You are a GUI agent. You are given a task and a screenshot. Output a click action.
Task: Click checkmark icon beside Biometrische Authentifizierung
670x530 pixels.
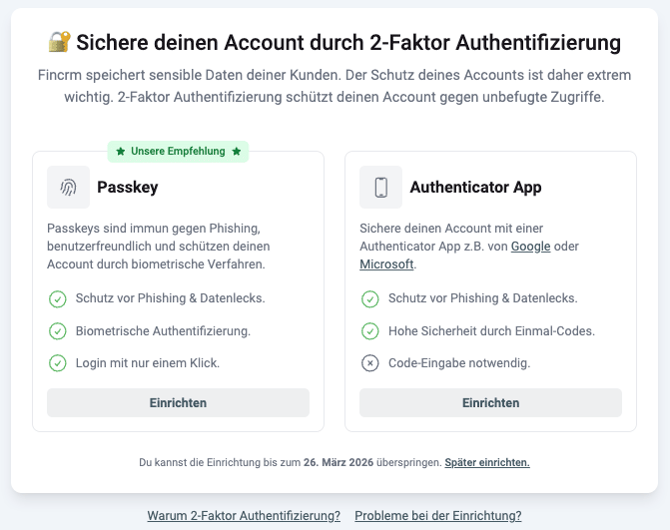tap(57, 331)
